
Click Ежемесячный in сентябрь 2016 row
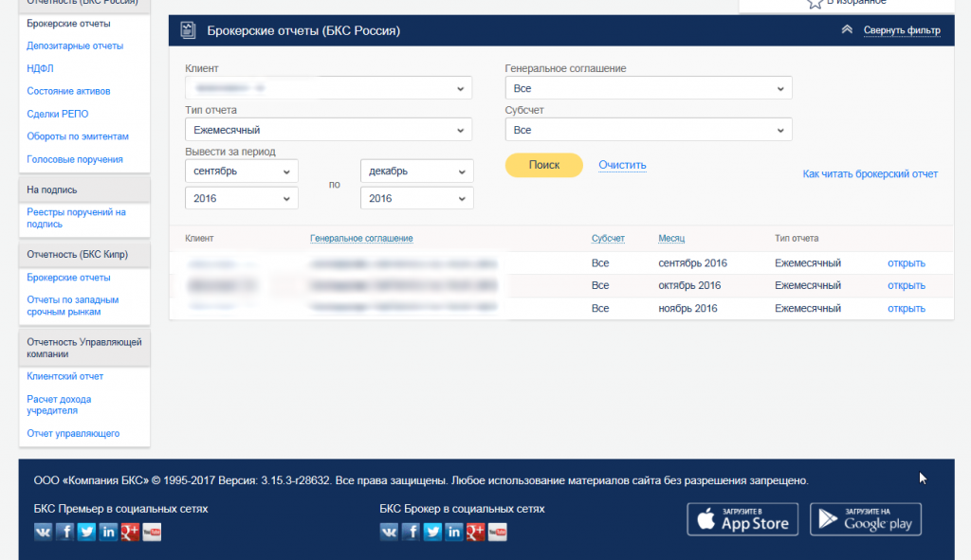pyautogui.click(x=808, y=263)
